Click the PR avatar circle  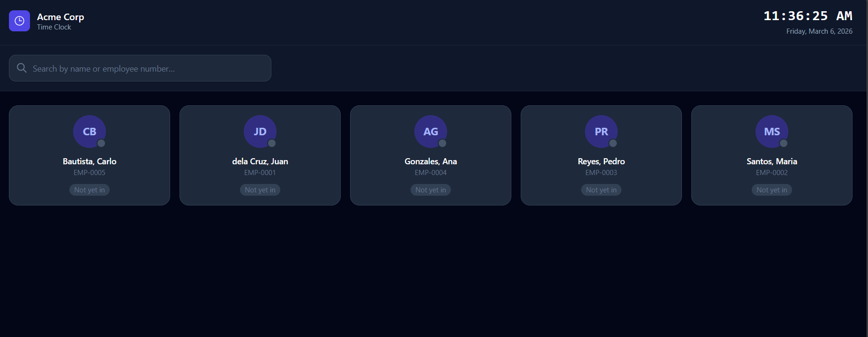pyautogui.click(x=601, y=131)
